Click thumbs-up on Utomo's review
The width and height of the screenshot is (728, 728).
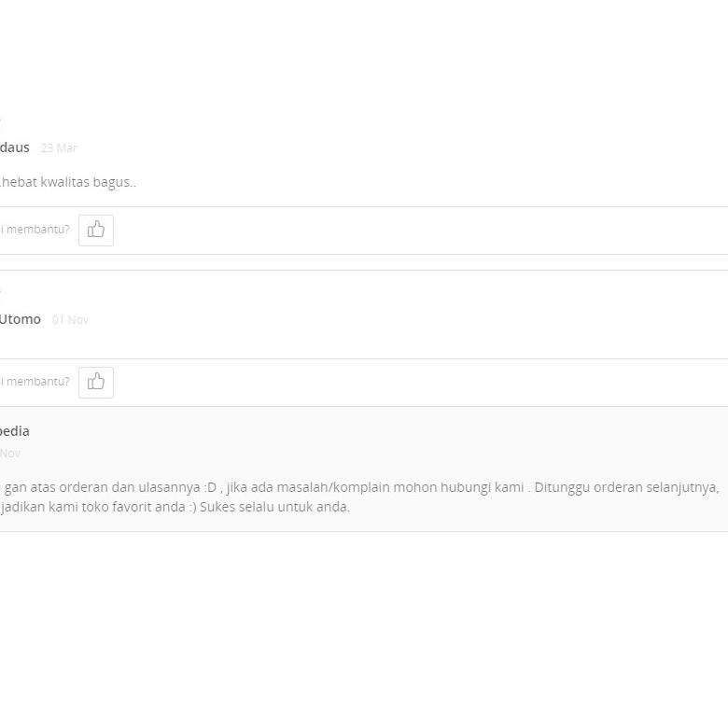96,382
